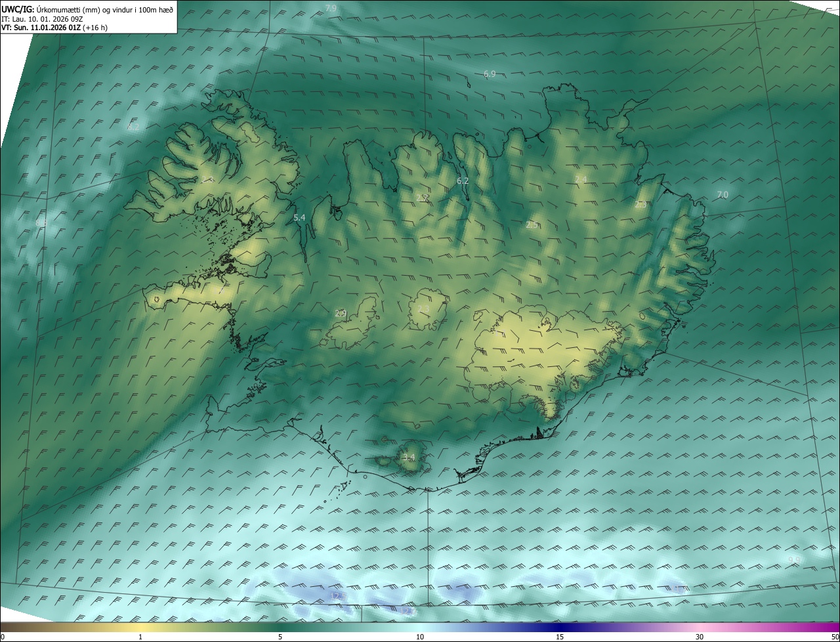Click the 3.4 value on the southern glacier

(409, 457)
